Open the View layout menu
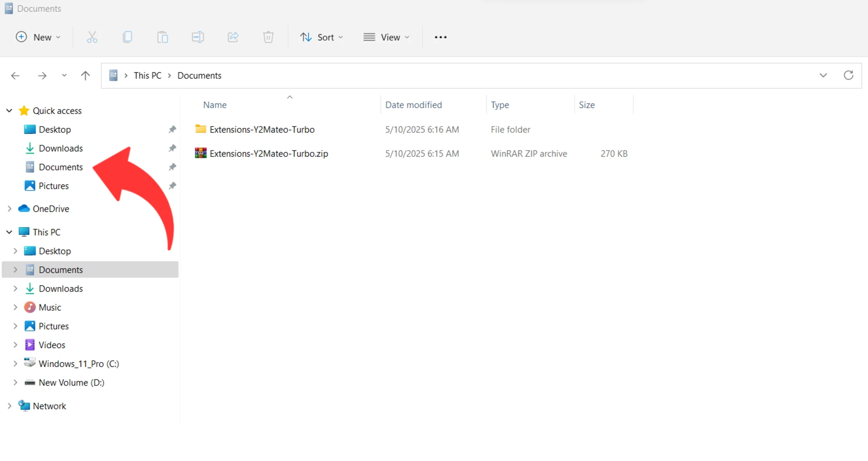 point(387,37)
